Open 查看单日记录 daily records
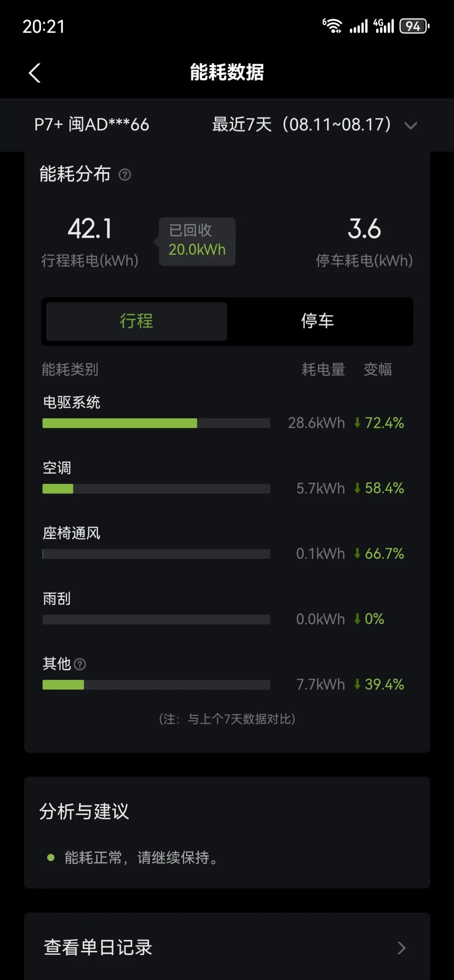The image size is (454, 980). point(227,947)
